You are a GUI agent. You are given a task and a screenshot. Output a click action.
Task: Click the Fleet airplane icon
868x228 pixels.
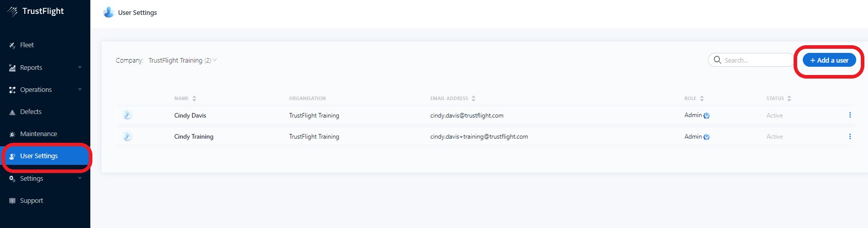tap(12, 45)
